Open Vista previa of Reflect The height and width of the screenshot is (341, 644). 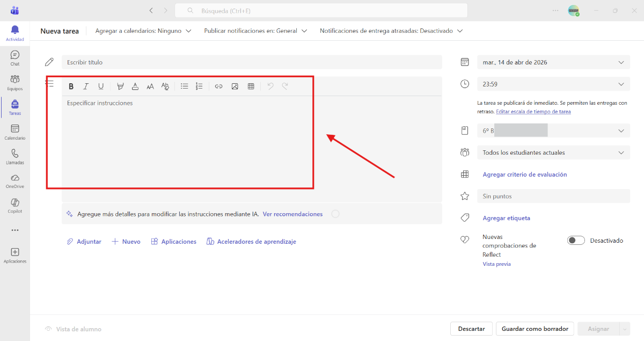coord(497,264)
